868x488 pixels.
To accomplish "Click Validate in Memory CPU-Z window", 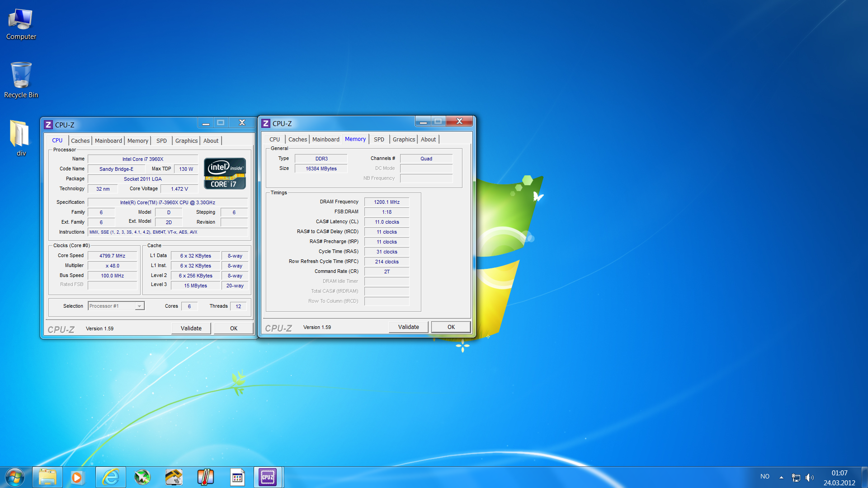I will coord(409,327).
